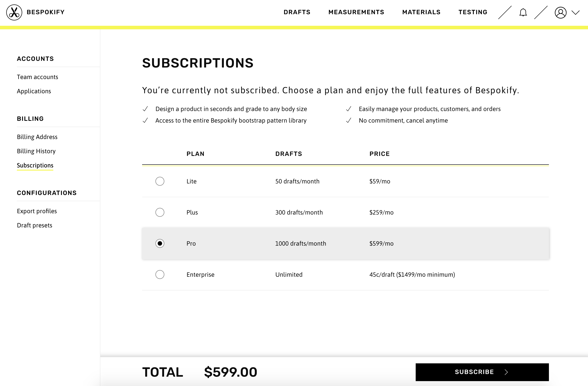Open Team accounts settings
The width and height of the screenshot is (588, 386).
click(38, 77)
